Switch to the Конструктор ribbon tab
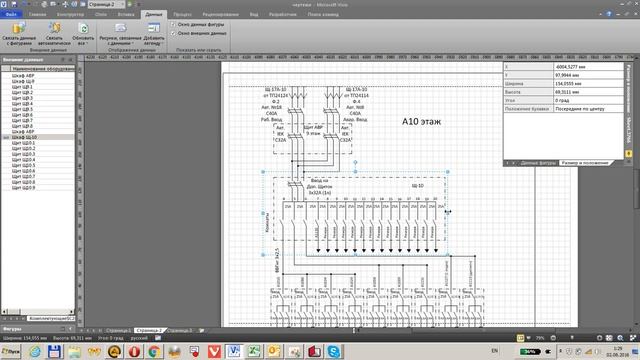The image size is (640, 360). pyautogui.click(x=70, y=14)
